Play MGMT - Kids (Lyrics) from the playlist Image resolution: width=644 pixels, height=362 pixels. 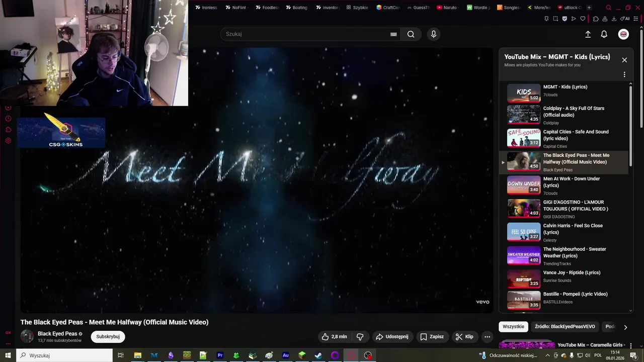point(563,93)
